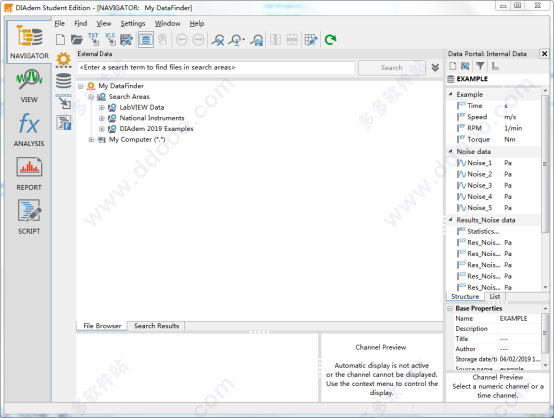Click the orange gear settings icon

tap(64, 59)
